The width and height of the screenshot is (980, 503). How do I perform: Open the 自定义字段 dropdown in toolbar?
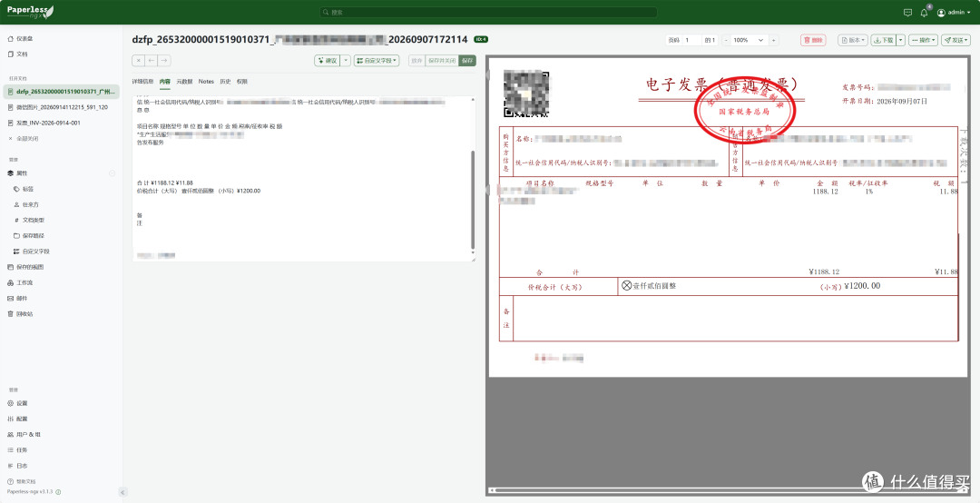click(377, 61)
